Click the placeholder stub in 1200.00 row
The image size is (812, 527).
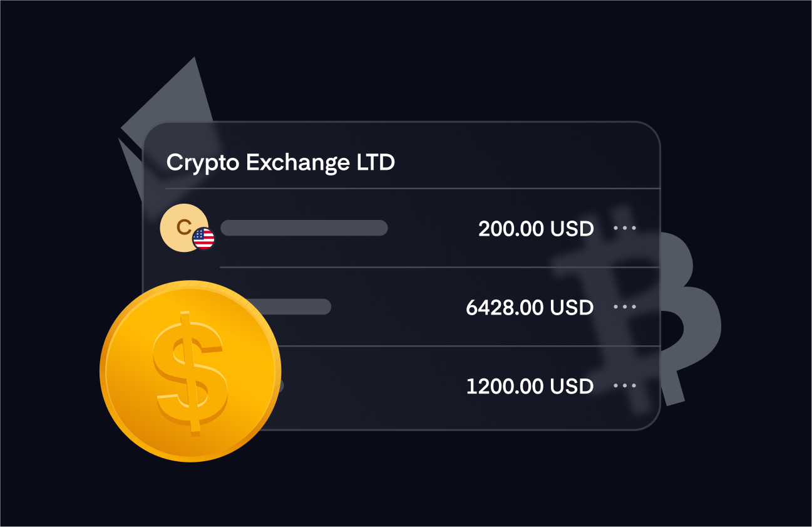(x=279, y=385)
